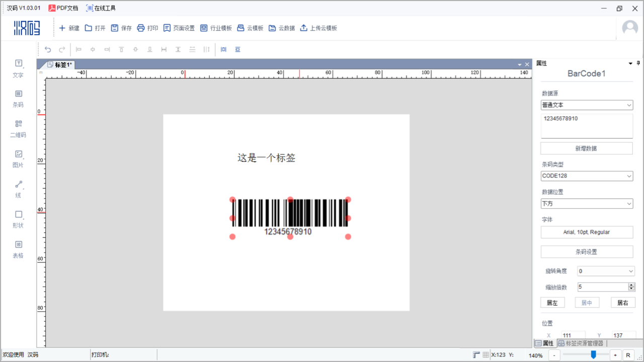
Task: Select the 形状 shape tool
Action: (18, 220)
